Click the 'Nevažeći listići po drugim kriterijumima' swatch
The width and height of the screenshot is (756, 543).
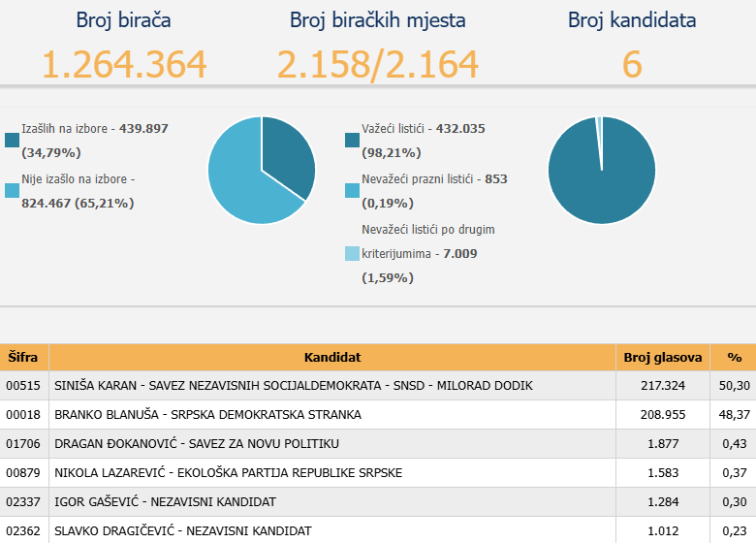click(x=353, y=254)
